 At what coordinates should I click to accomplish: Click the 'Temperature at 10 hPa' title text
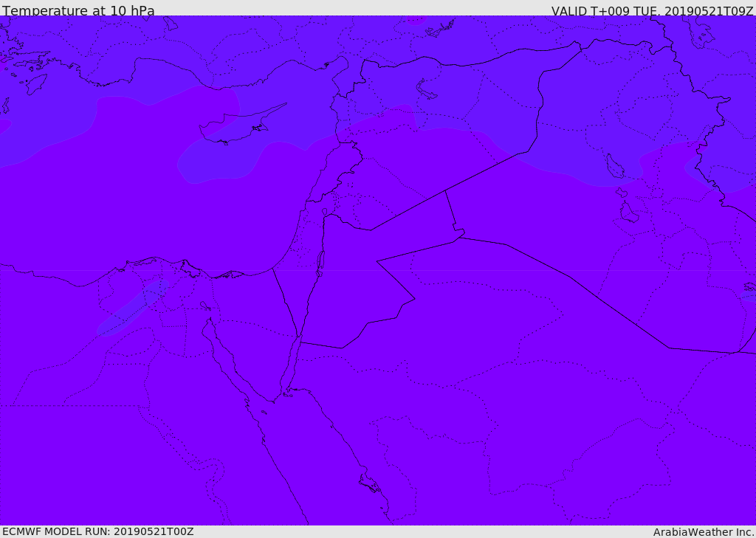coord(78,10)
